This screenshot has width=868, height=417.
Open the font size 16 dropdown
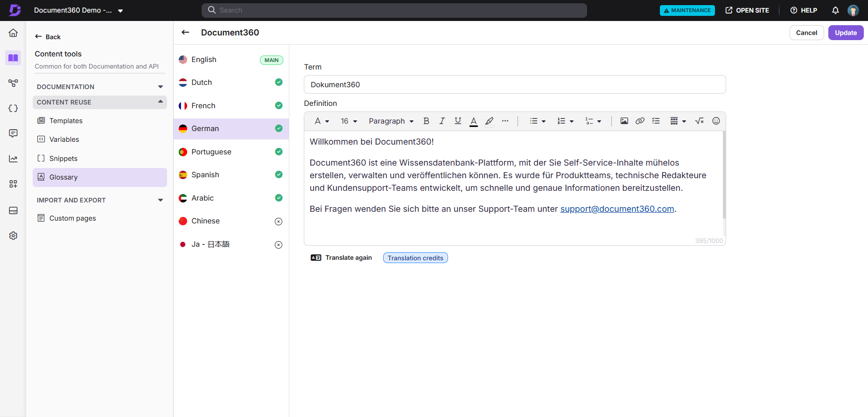(x=349, y=121)
